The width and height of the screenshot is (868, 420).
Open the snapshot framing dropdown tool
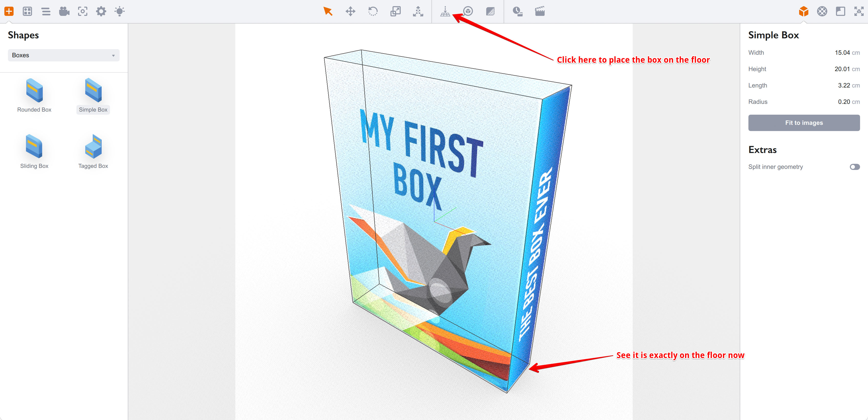(82, 11)
